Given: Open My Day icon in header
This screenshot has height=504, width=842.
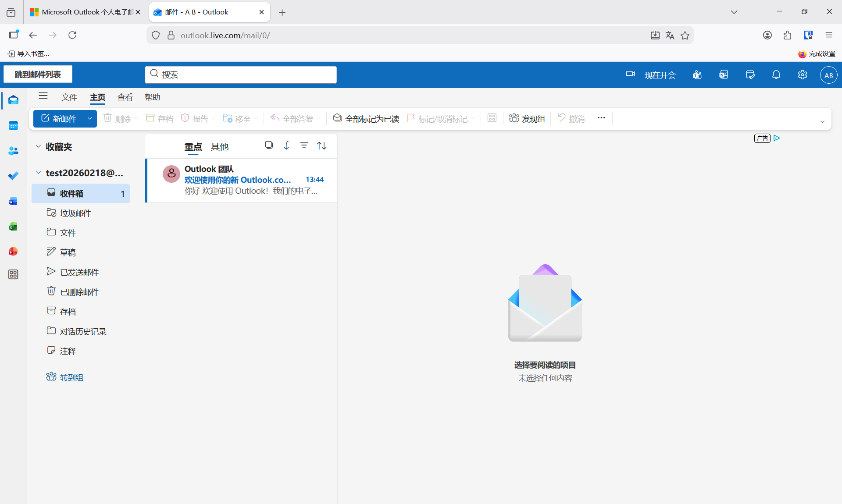Looking at the screenshot, I should pyautogui.click(x=750, y=75).
